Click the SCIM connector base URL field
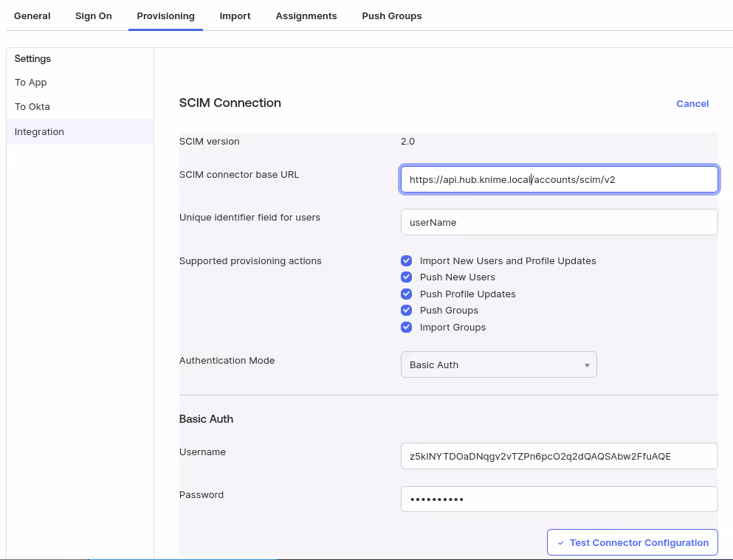This screenshot has height=560, width=733. pos(559,179)
